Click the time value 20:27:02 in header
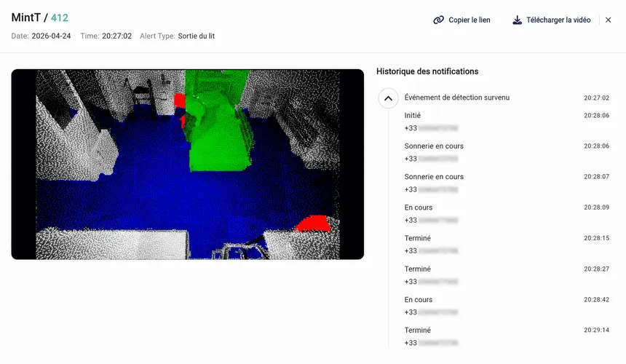The width and height of the screenshot is (626, 364). click(116, 36)
